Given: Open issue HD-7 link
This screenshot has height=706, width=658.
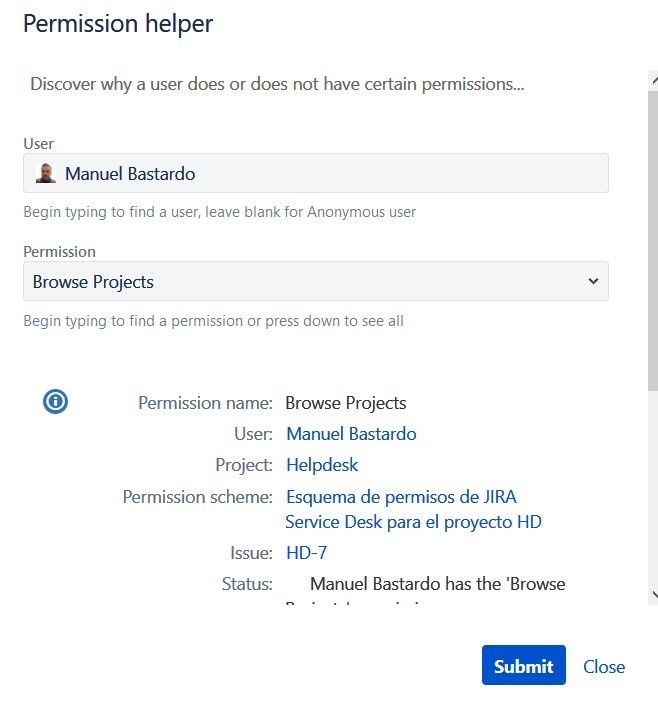Looking at the screenshot, I should 307,553.
